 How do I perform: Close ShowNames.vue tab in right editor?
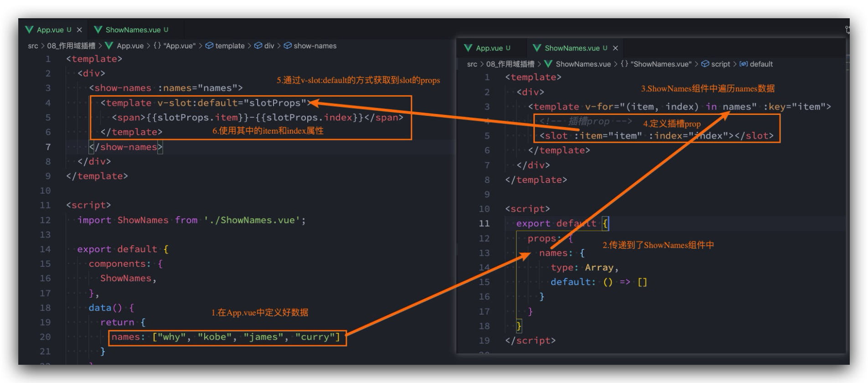point(615,48)
